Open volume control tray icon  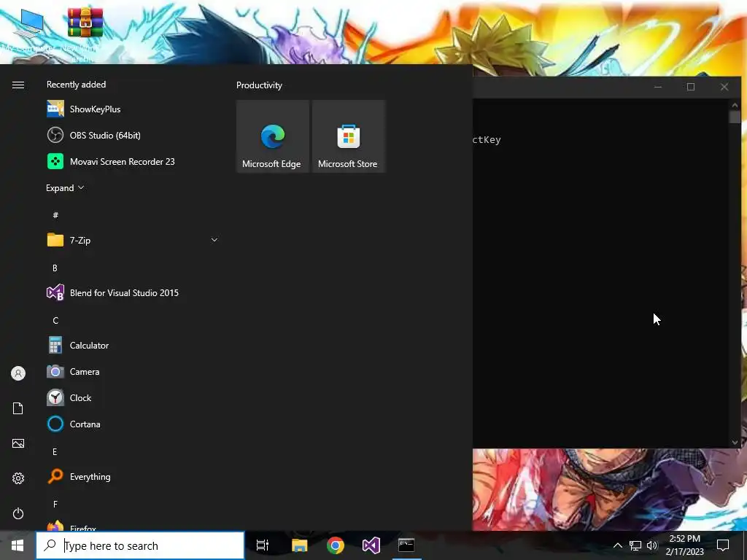point(652,545)
